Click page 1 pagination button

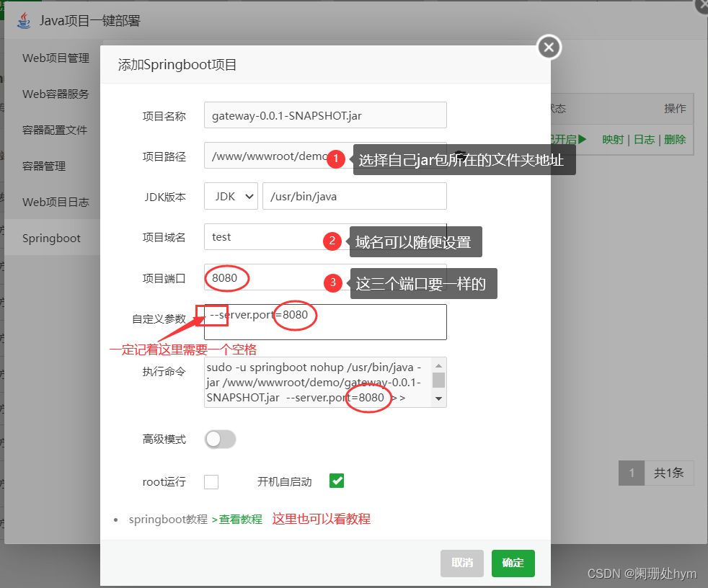pos(632,473)
